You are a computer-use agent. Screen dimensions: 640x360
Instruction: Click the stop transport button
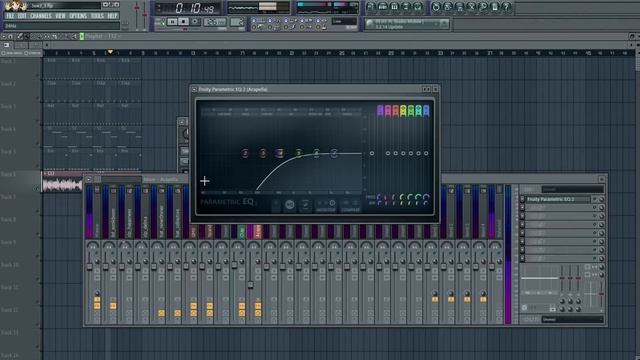pyautogui.click(x=184, y=22)
